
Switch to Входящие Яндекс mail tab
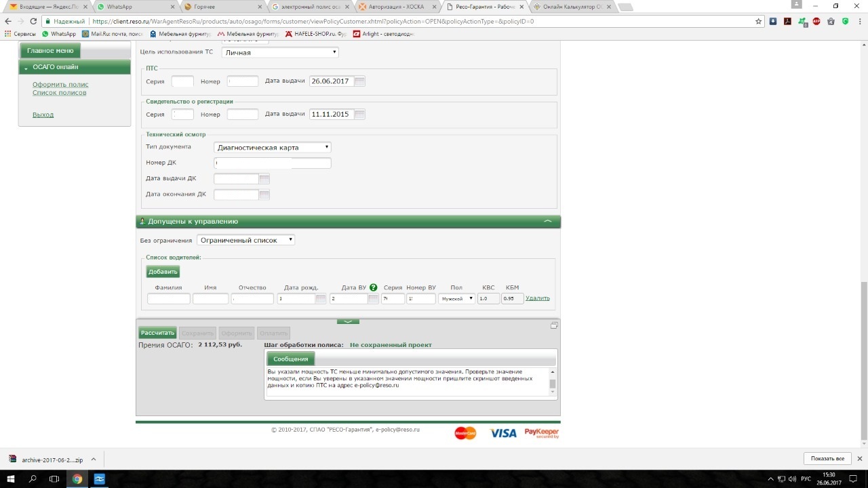[46, 6]
